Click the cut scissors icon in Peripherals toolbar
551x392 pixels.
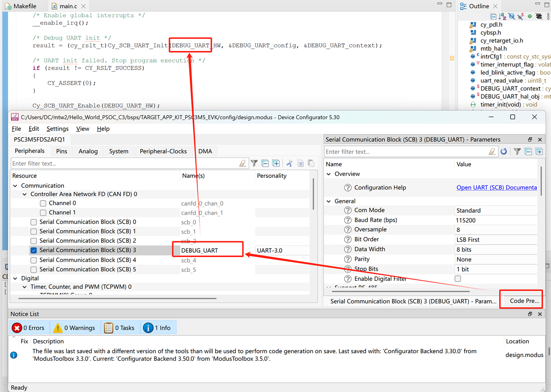tap(289, 163)
